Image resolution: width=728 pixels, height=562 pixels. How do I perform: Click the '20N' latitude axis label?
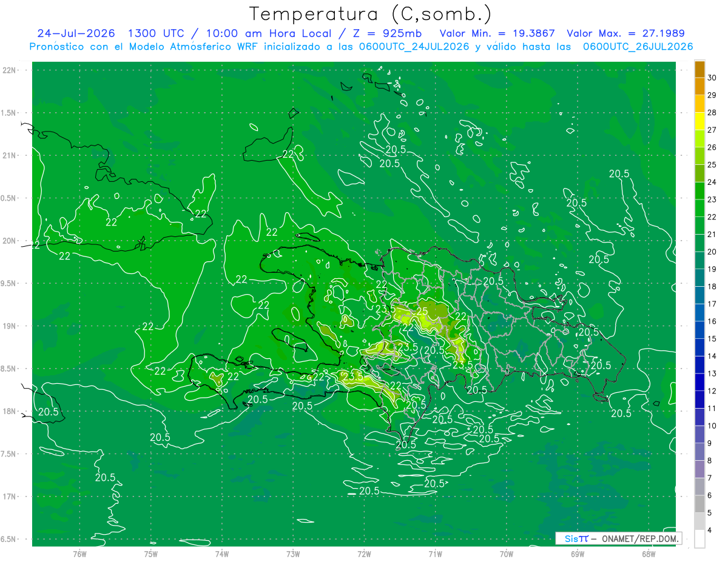pos(10,241)
